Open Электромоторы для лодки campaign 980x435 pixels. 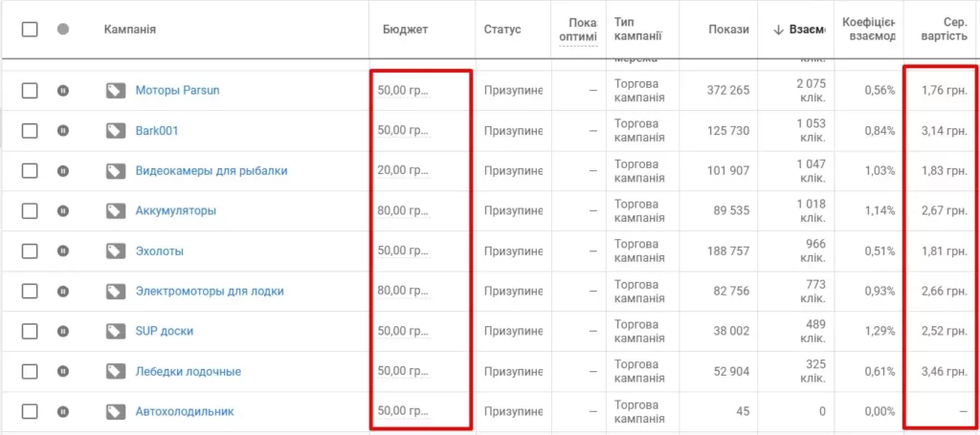tap(210, 292)
